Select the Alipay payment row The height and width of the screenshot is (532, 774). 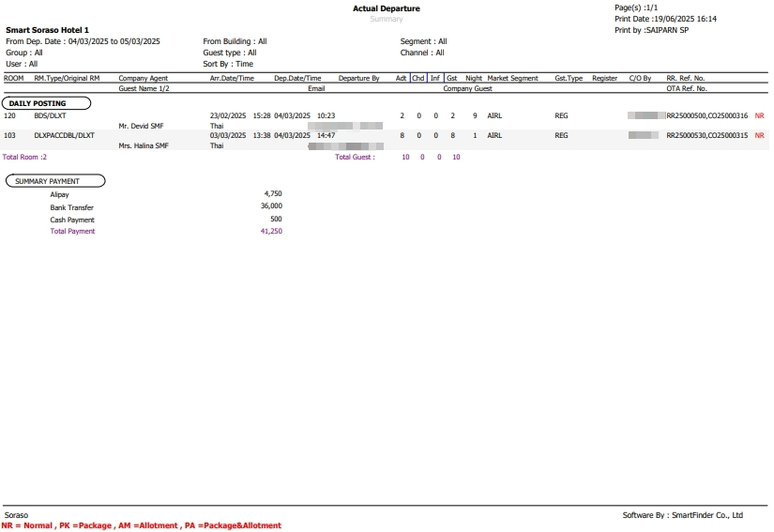tap(60, 195)
